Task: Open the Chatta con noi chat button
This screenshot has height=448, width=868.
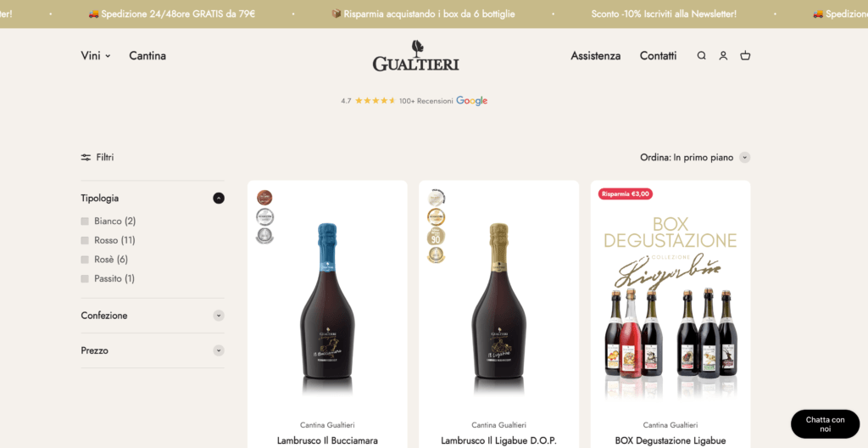Action: 825,424
